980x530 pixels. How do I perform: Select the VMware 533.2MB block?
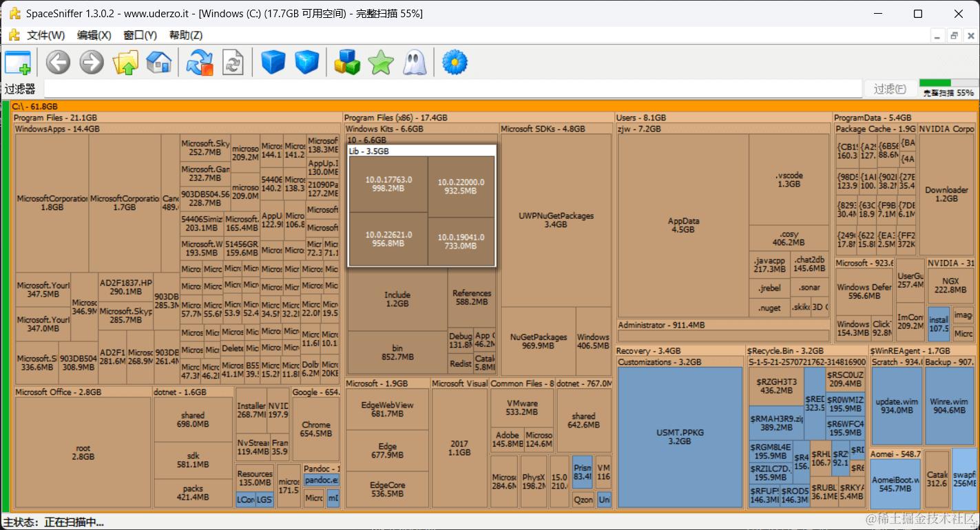coord(521,407)
